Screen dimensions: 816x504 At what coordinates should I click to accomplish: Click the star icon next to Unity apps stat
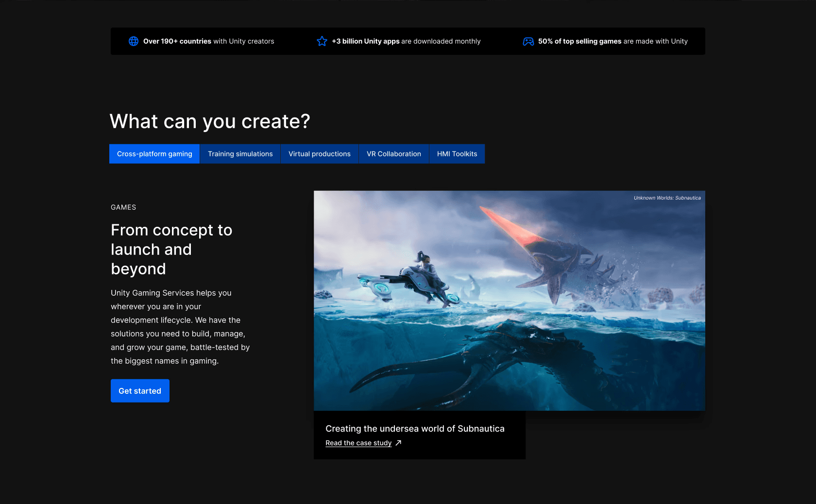tap(322, 41)
